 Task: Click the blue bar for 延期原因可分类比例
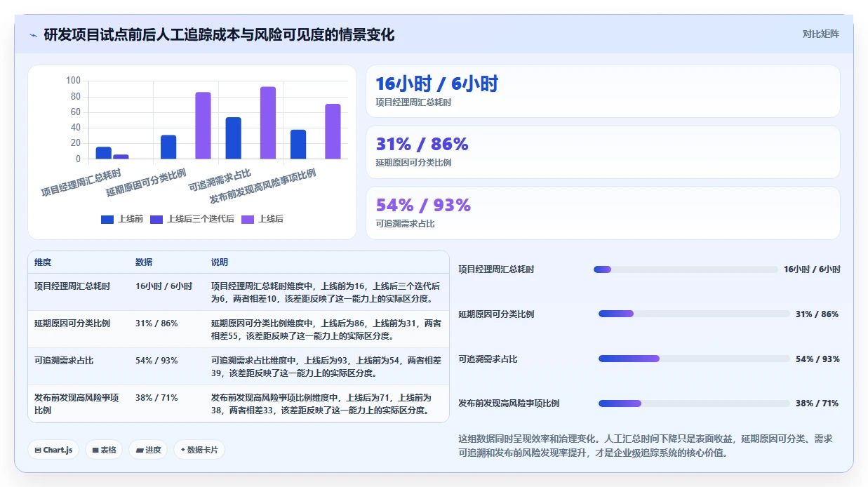tap(168, 147)
